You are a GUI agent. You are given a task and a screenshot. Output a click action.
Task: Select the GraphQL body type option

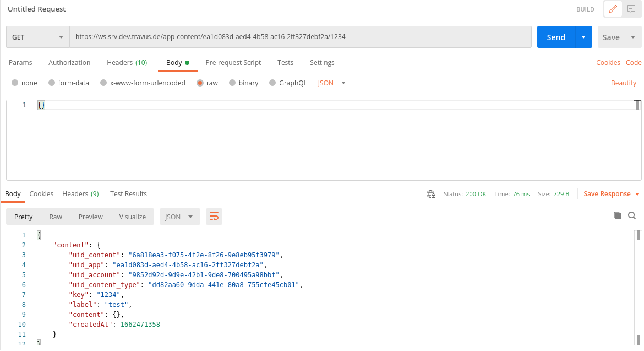272,83
